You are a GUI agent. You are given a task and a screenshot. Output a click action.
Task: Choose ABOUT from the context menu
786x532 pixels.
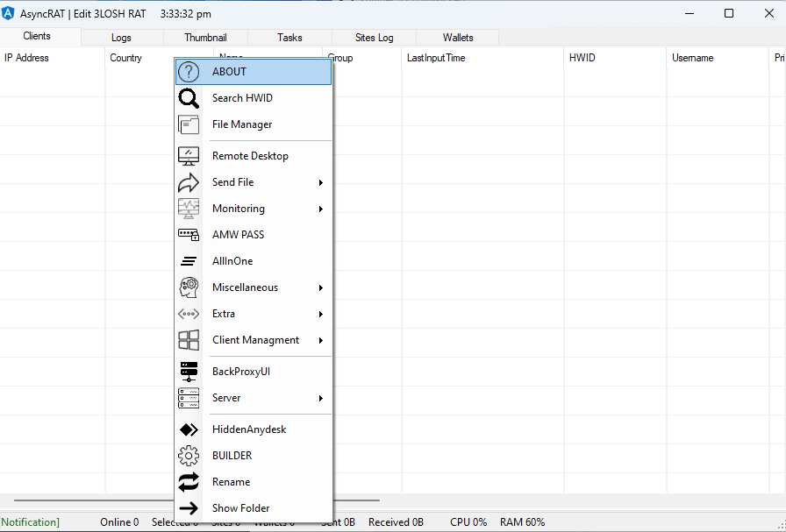tap(254, 72)
